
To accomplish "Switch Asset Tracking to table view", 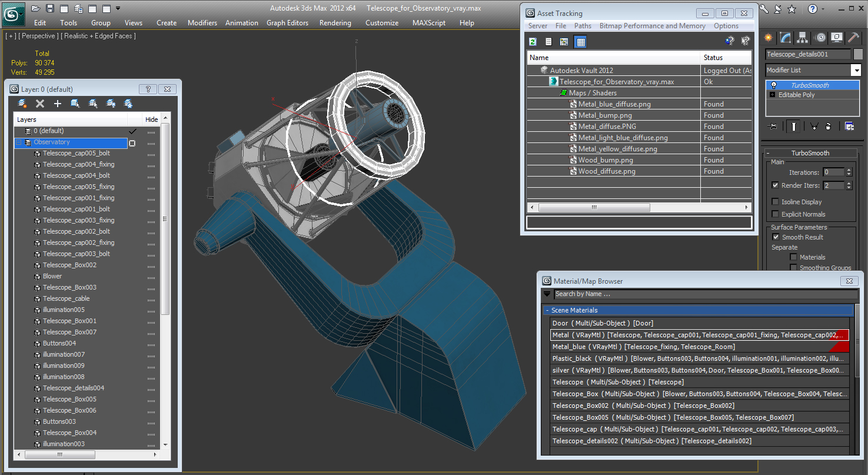I will click(580, 42).
